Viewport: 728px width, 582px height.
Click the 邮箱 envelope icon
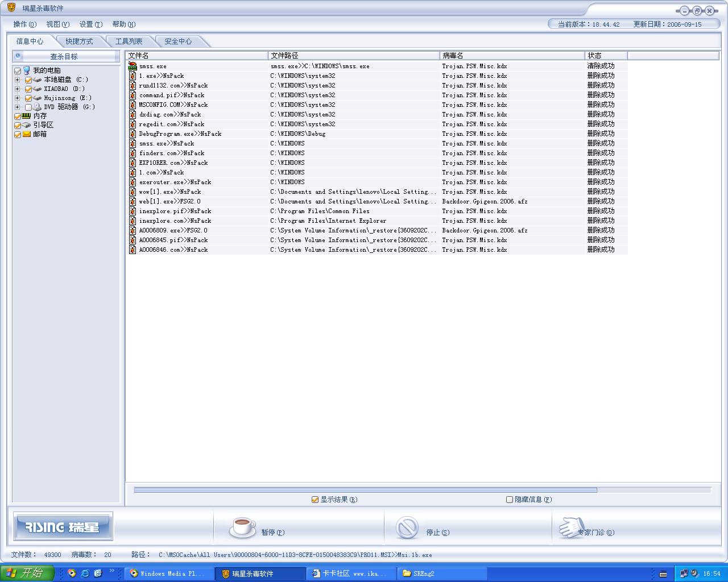tap(27, 134)
